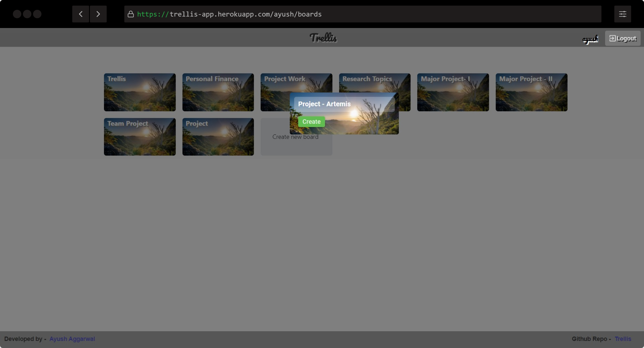Click the Create new board tile
Viewport: 644px width, 348px height.
[295, 137]
